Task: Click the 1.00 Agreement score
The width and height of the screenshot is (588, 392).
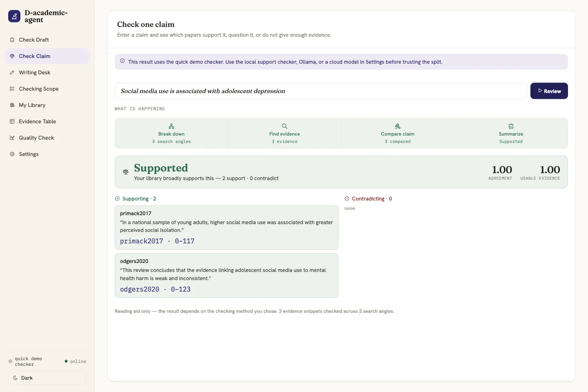Action: pyautogui.click(x=502, y=169)
